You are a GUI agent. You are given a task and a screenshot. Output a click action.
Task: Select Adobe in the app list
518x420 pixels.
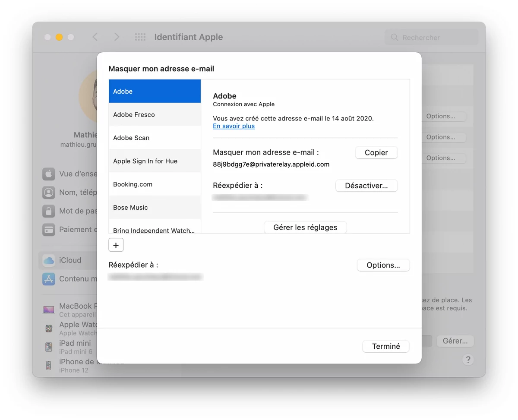point(155,91)
